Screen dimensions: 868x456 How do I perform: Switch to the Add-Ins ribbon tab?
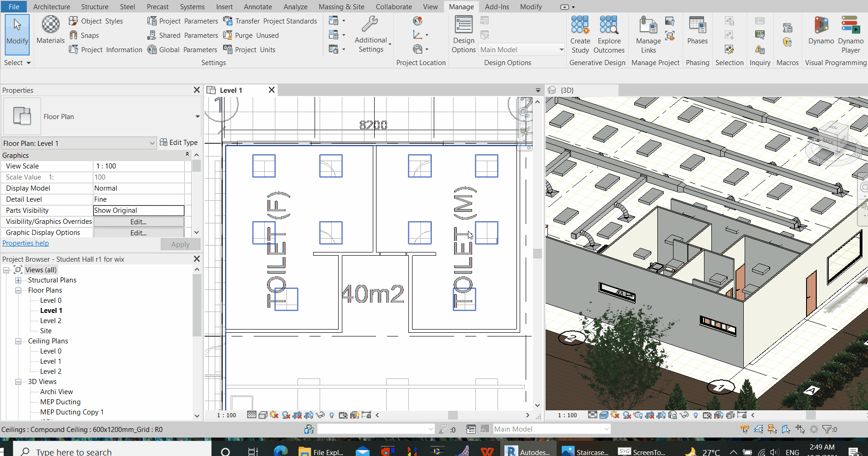click(497, 6)
